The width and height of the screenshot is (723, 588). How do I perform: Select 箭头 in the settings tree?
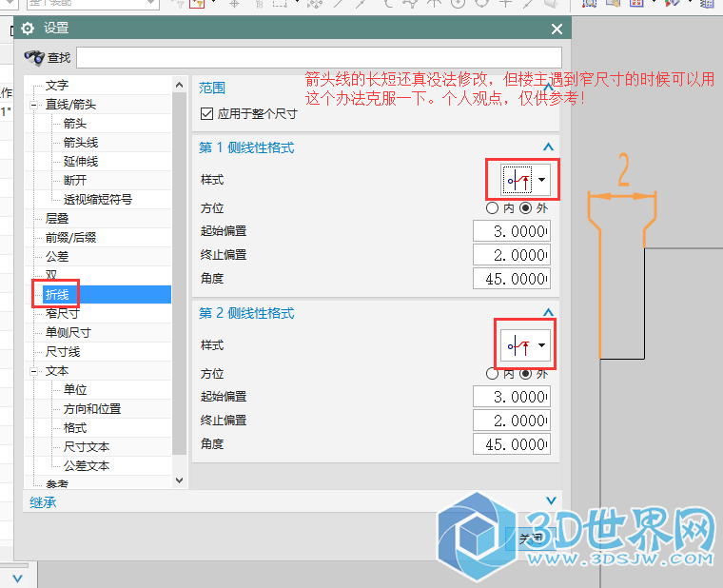pos(75,124)
